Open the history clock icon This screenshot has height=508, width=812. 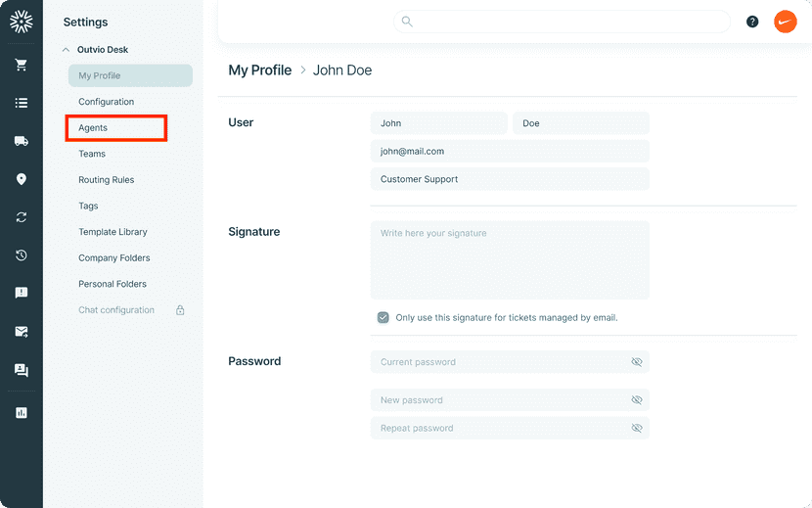pos(22,255)
